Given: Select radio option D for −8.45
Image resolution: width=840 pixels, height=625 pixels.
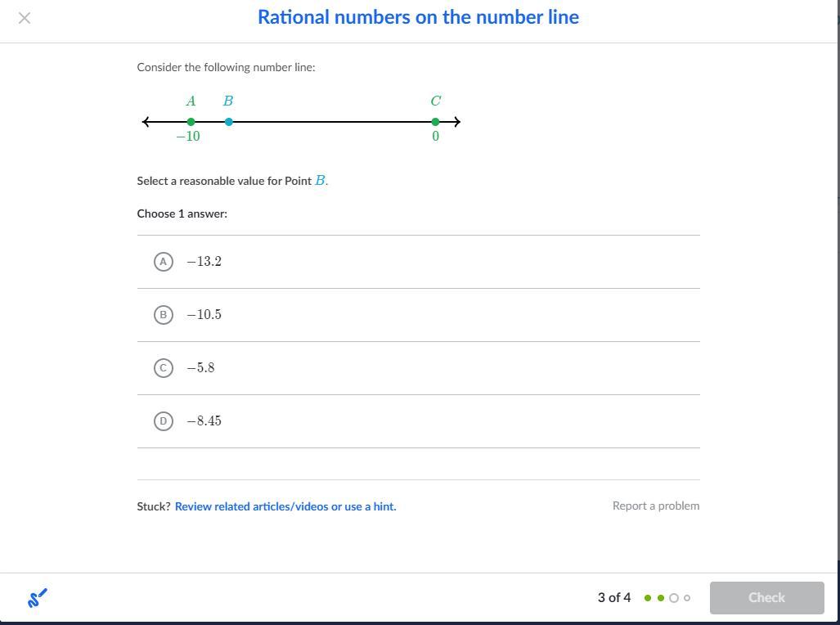Looking at the screenshot, I should [x=164, y=420].
